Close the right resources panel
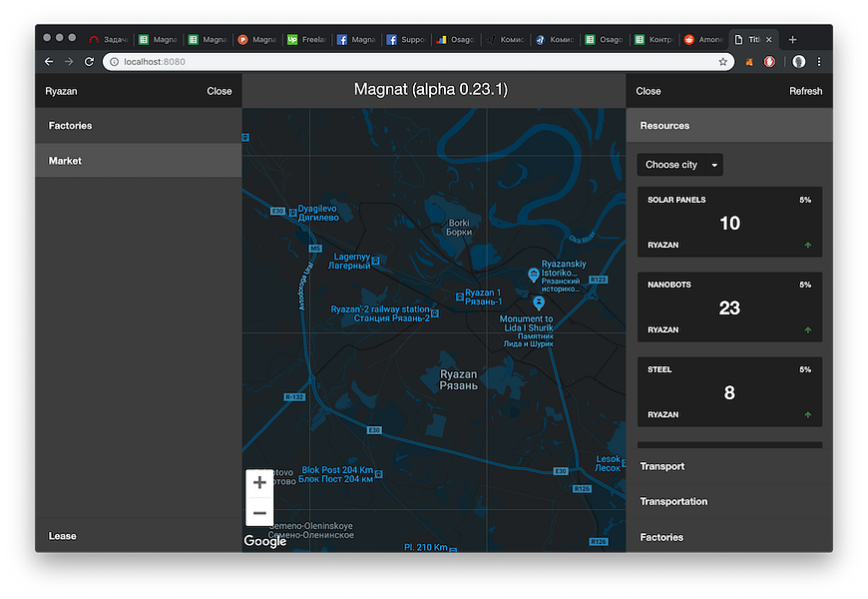Viewport: 868px width, 599px height. click(649, 91)
